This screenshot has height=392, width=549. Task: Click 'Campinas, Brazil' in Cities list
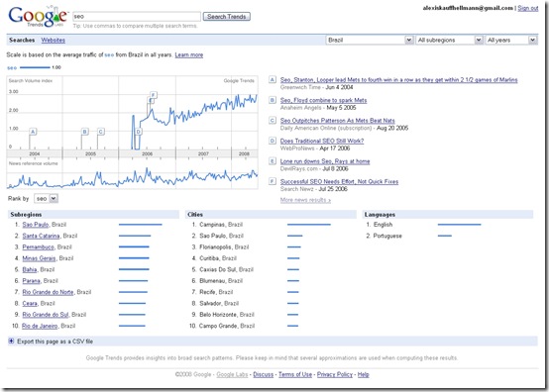pos(221,225)
